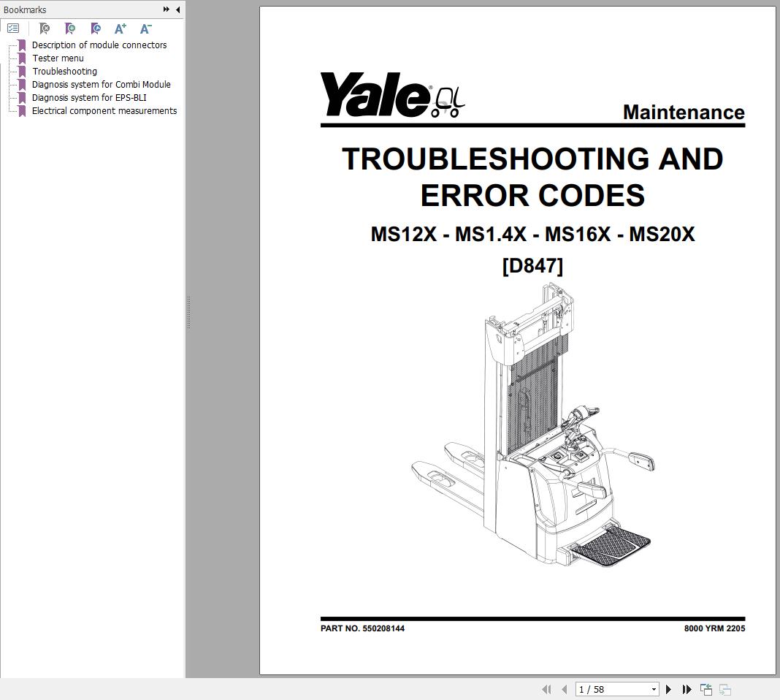Click the '[D847]' model code text

[x=532, y=265]
